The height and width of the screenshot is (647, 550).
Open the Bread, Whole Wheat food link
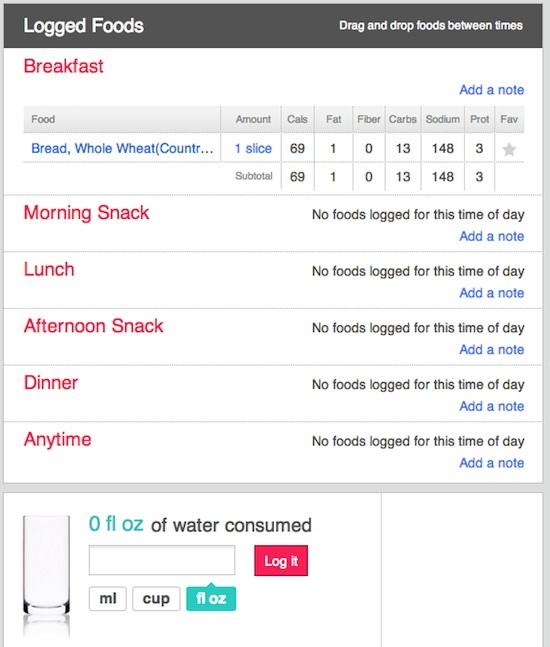coord(123,148)
